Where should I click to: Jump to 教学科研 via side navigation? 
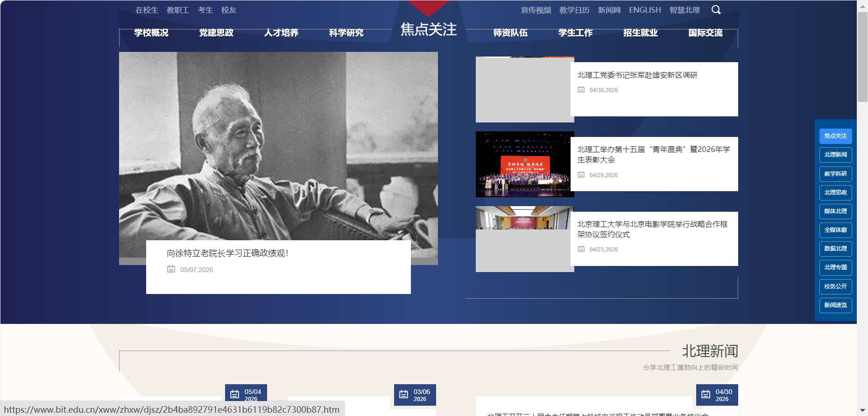[x=836, y=174]
